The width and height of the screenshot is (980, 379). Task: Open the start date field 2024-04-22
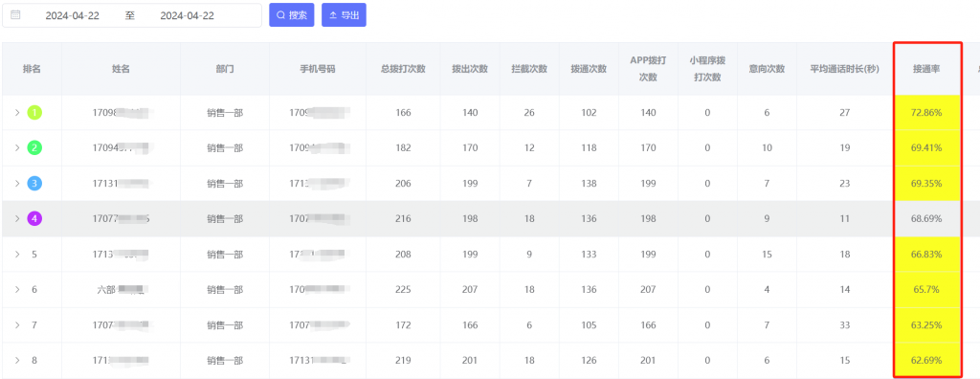pyautogui.click(x=72, y=15)
